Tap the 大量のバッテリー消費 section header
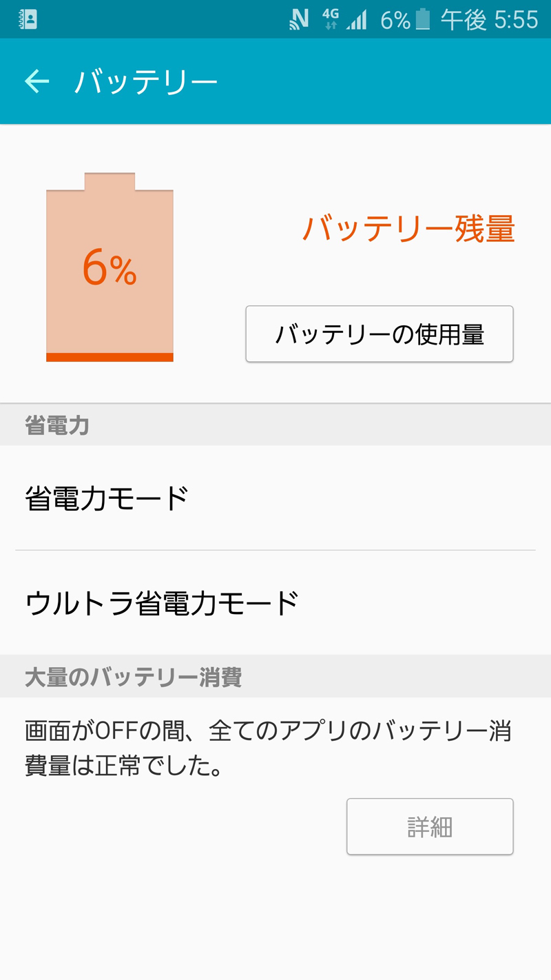Viewport: 551px width, 980px height. click(x=133, y=677)
